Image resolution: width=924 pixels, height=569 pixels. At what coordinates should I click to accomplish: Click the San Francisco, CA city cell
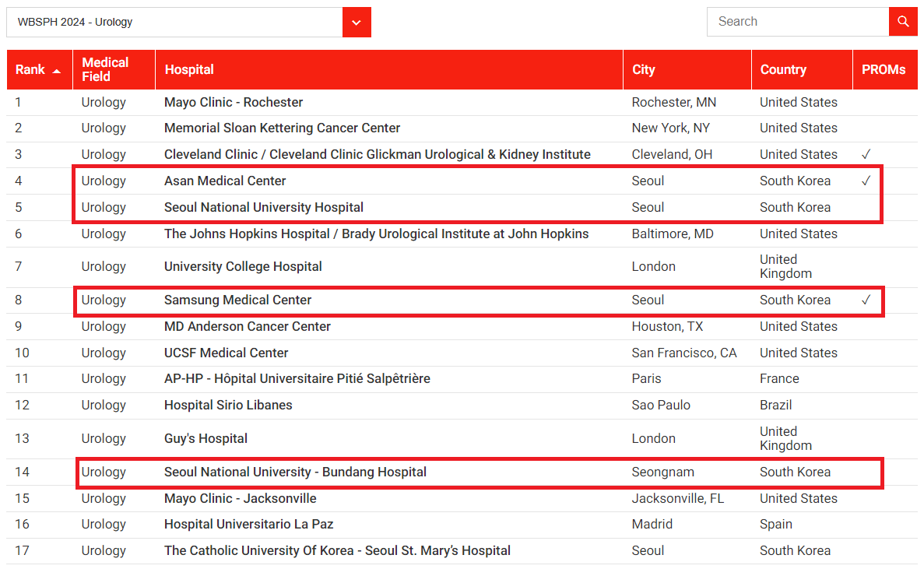[x=684, y=353]
